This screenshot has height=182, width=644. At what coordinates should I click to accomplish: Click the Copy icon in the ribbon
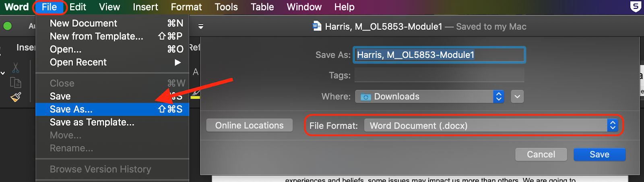[15, 83]
